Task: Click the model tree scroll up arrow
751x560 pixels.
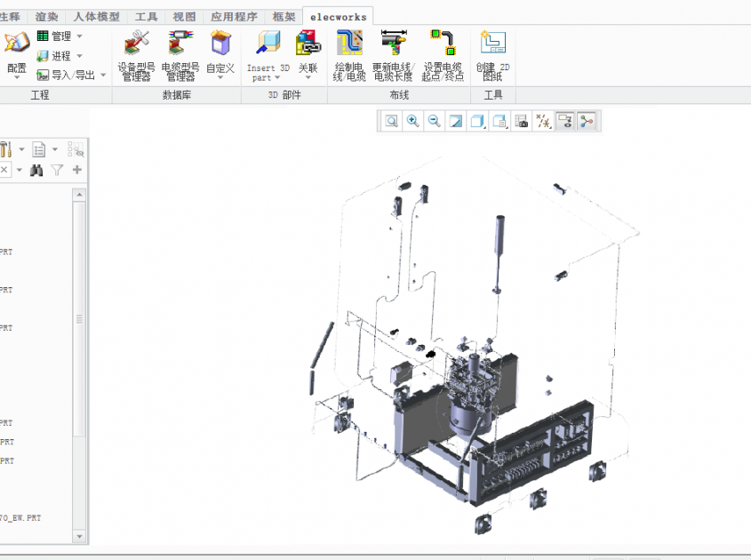Action: pyautogui.click(x=79, y=195)
